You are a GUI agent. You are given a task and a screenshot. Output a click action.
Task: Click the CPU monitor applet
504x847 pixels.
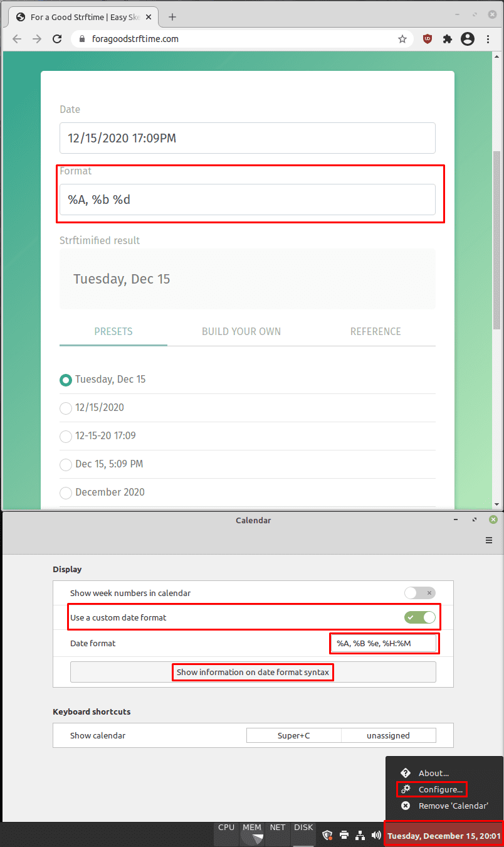(226, 834)
